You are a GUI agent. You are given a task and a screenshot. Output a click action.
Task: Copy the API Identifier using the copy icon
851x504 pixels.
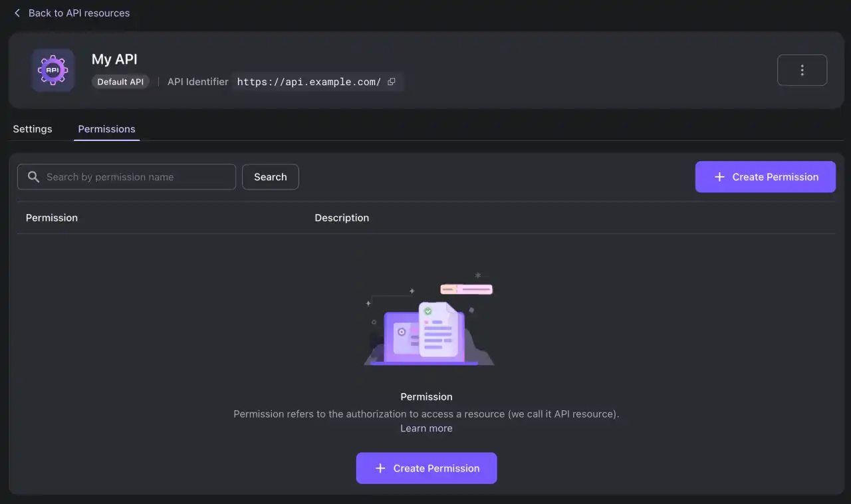point(392,81)
